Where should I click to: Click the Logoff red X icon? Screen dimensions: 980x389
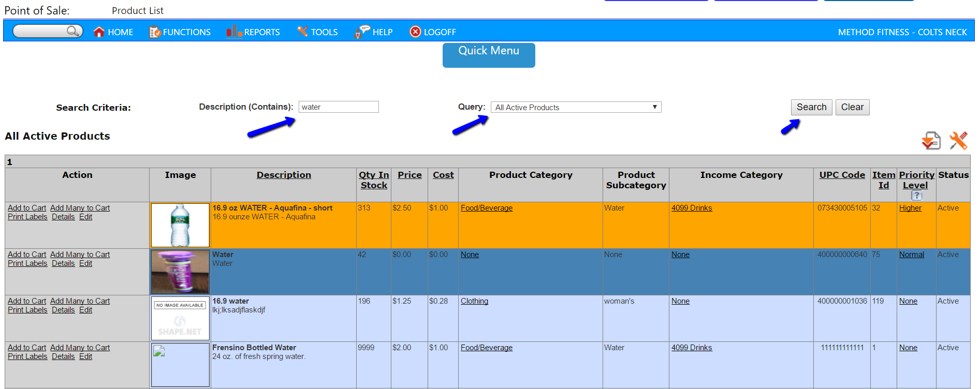pos(415,32)
